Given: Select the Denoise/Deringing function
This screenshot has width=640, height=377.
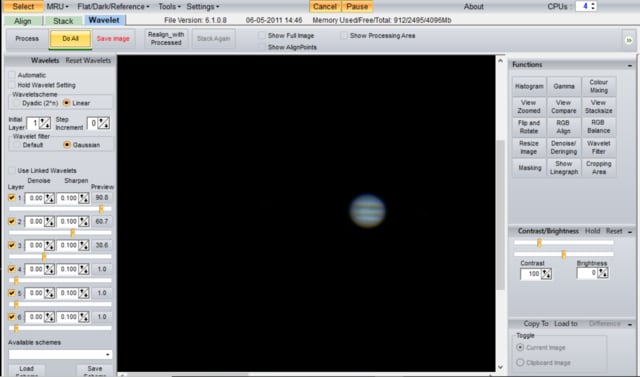Looking at the screenshot, I should point(563,147).
